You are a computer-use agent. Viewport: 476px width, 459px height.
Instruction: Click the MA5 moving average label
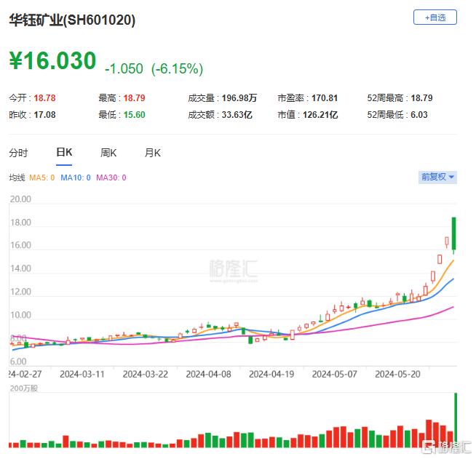pos(42,177)
